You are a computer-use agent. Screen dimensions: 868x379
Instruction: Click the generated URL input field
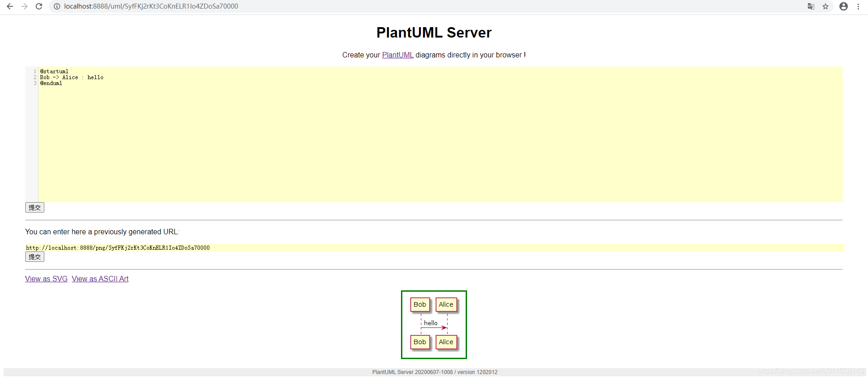point(434,248)
